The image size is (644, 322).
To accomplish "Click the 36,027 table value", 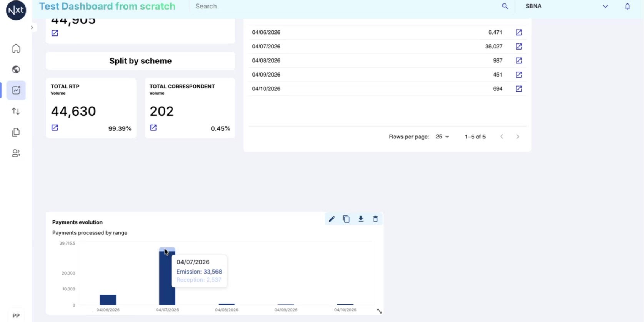I will 494,47.
